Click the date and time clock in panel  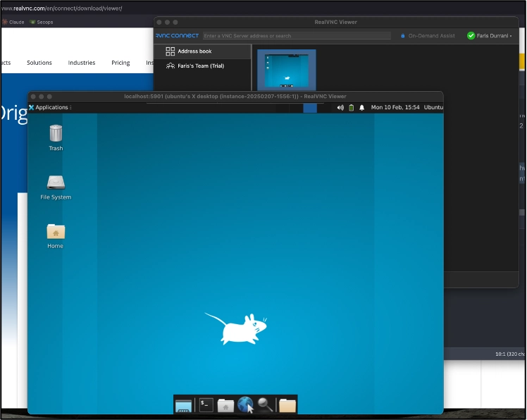(395, 107)
